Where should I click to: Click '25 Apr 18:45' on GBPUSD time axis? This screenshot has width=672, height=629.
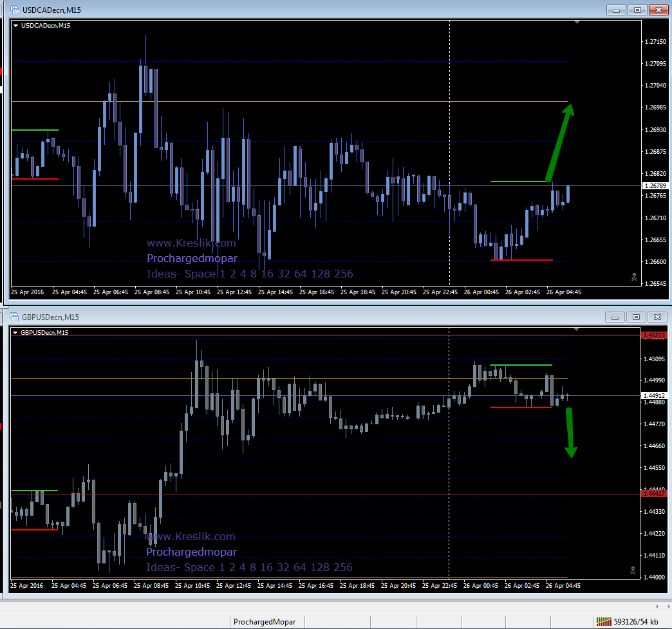pyautogui.click(x=357, y=585)
